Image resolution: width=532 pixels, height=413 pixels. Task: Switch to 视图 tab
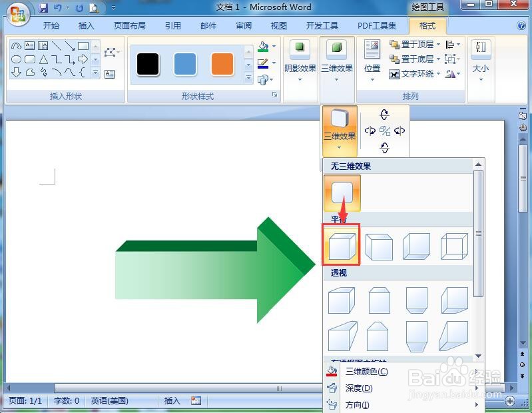pyautogui.click(x=279, y=26)
